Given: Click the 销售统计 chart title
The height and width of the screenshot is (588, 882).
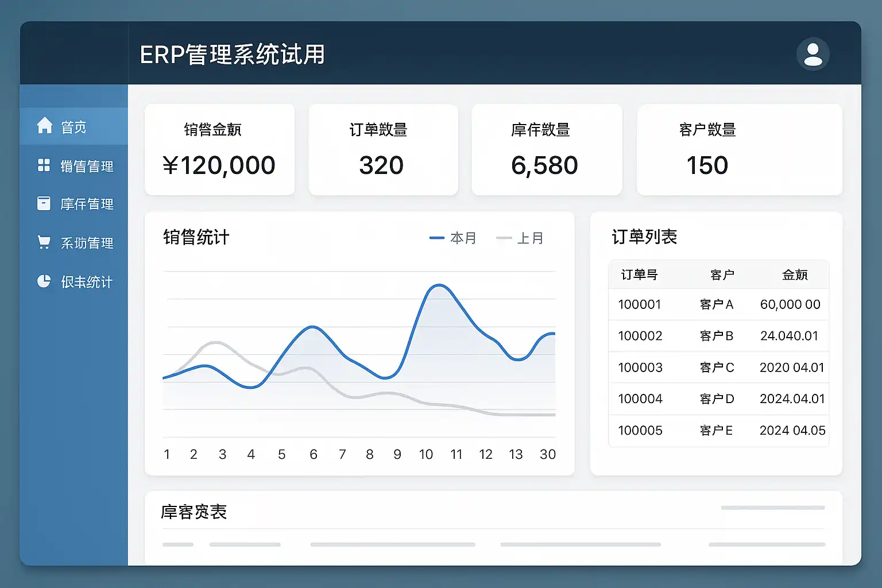Looking at the screenshot, I should pos(196,237).
